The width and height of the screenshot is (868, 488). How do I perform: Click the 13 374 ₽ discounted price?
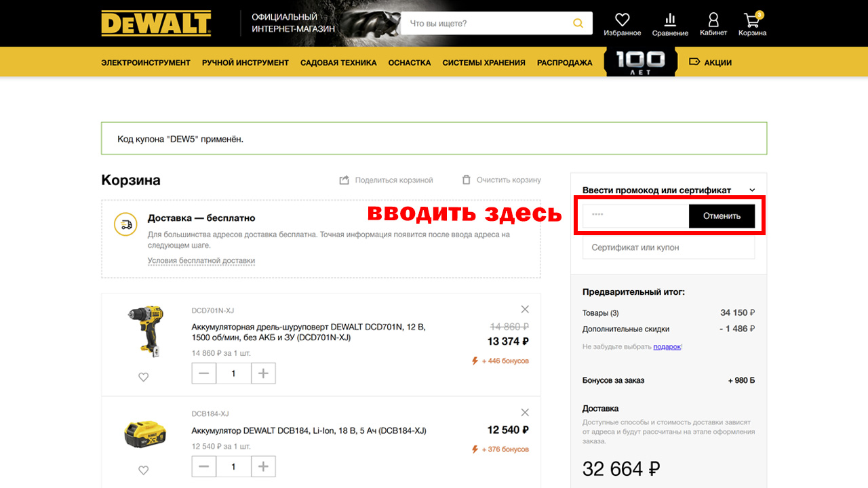[508, 341]
